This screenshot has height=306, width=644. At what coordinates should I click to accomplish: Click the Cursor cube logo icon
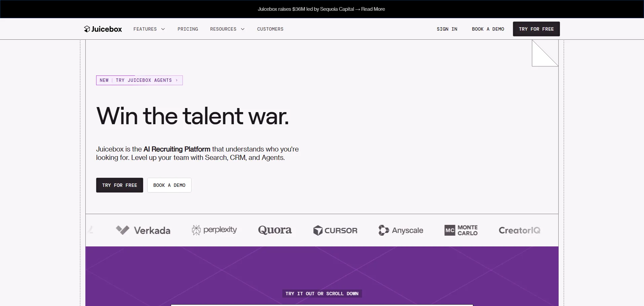click(x=318, y=230)
